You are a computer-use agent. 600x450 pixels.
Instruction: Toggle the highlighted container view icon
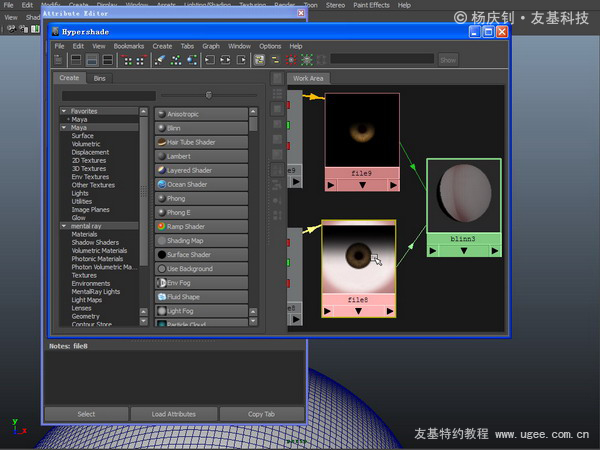pos(259,60)
